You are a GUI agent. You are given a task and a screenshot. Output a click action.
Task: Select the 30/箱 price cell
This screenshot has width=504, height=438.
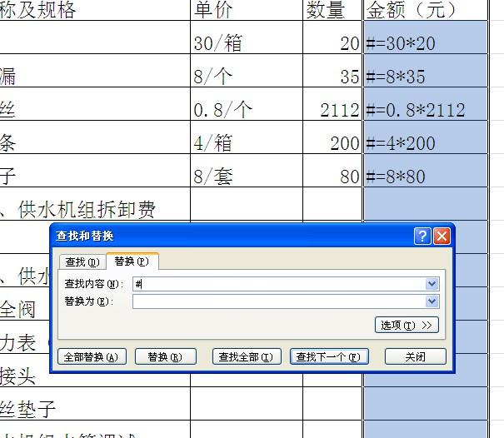247,37
